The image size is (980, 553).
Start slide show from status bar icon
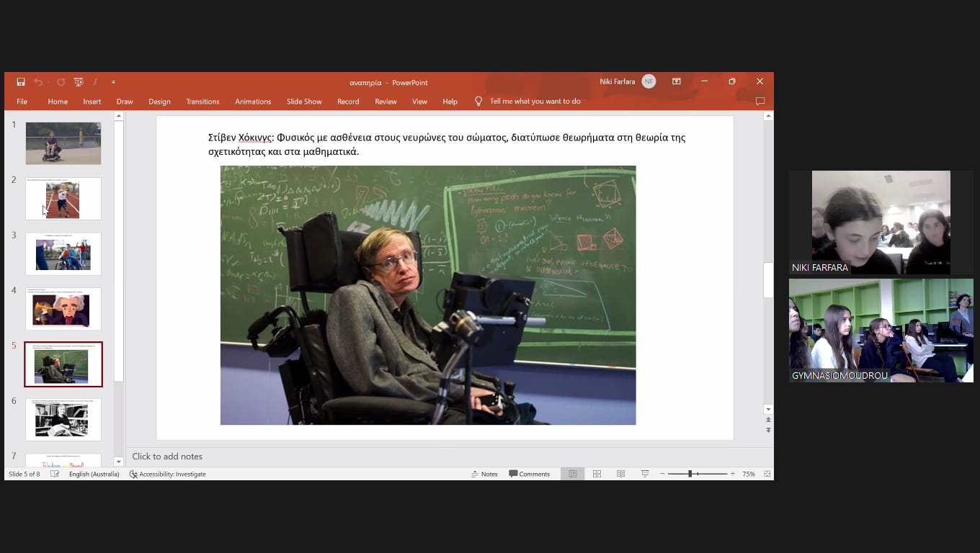tap(645, 474)
